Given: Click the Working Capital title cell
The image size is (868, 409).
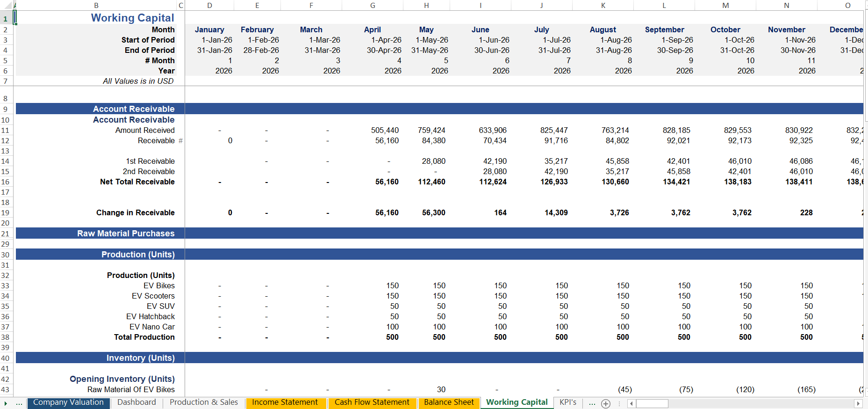Looking at the screenshot, I should [x=132, y=18].
